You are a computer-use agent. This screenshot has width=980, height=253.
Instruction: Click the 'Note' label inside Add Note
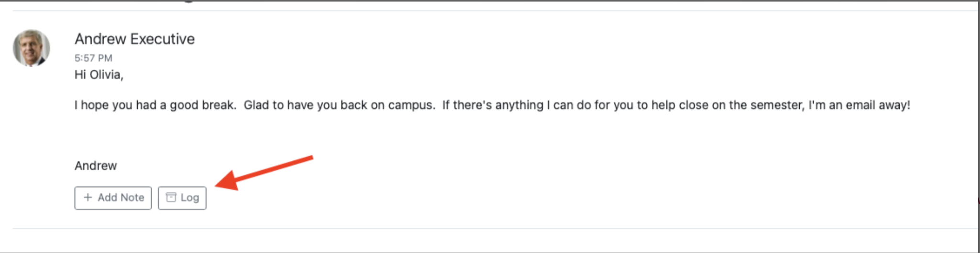pos(132,197)
